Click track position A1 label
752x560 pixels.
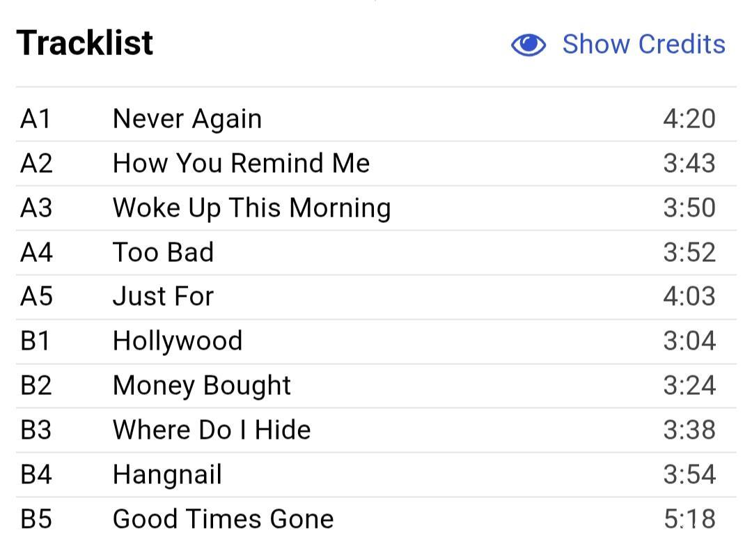coord(36,119)
